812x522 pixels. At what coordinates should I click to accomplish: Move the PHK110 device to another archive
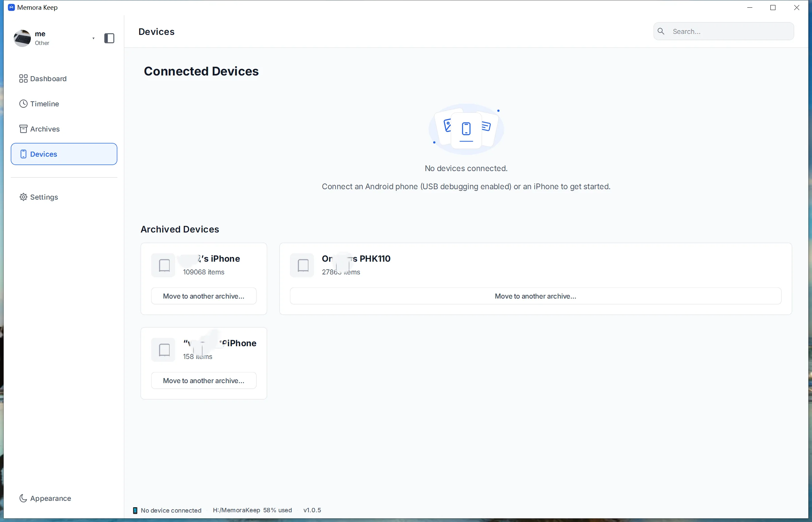coord(535,296)
